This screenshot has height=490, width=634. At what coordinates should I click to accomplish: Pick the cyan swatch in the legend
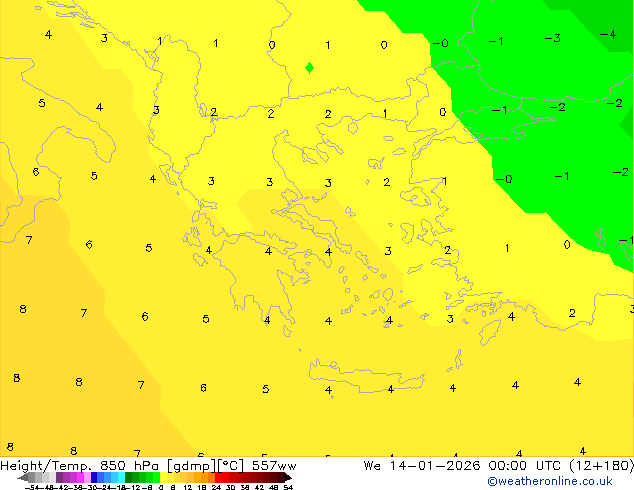tap(121, 477)
